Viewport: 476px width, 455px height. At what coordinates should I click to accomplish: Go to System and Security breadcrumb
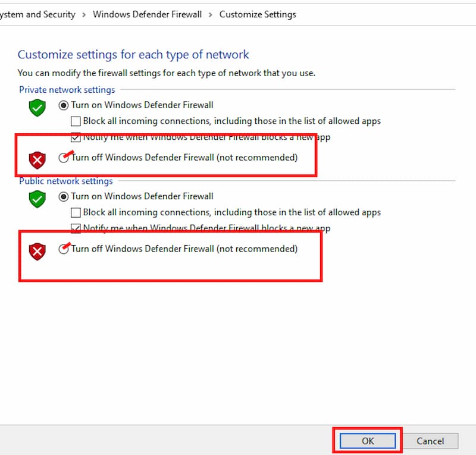37,14
